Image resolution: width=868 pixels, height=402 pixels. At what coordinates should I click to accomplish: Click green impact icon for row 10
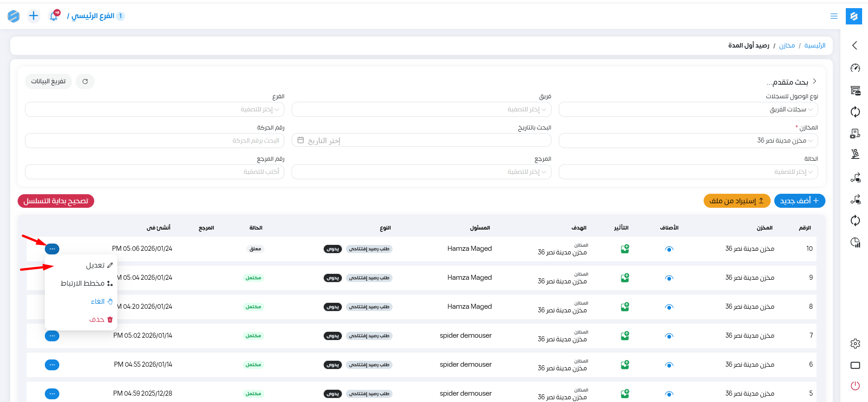point(625,249)
